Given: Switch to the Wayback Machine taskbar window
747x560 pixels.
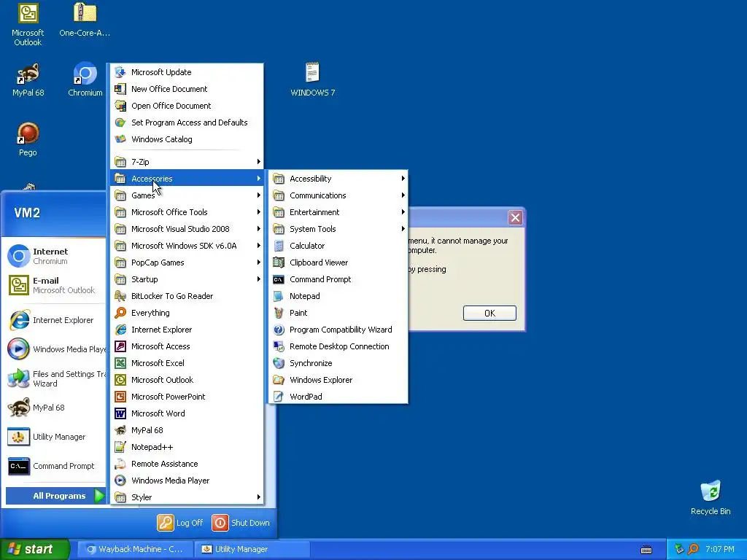Looking at the screenshot, I should [135, 549].
